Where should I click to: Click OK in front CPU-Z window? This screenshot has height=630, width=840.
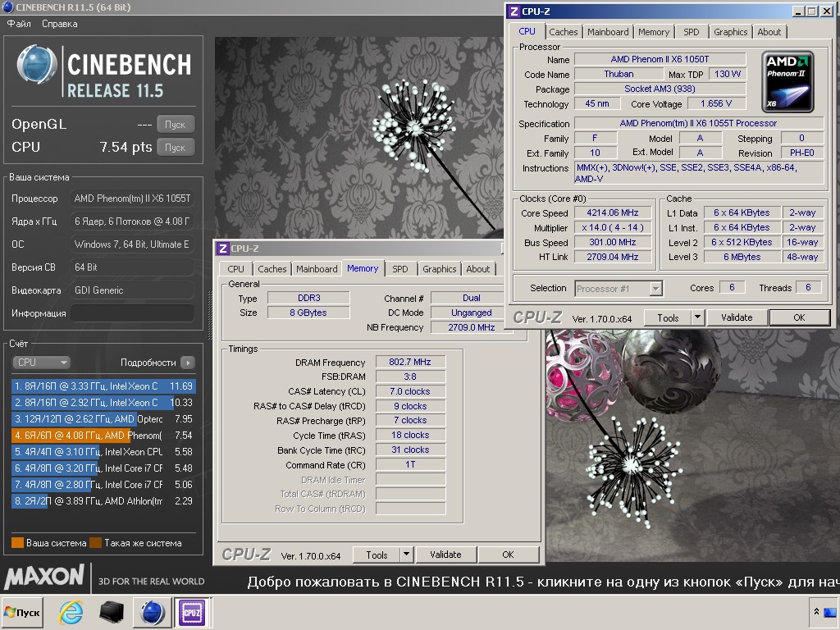click(x=799, y=317)
